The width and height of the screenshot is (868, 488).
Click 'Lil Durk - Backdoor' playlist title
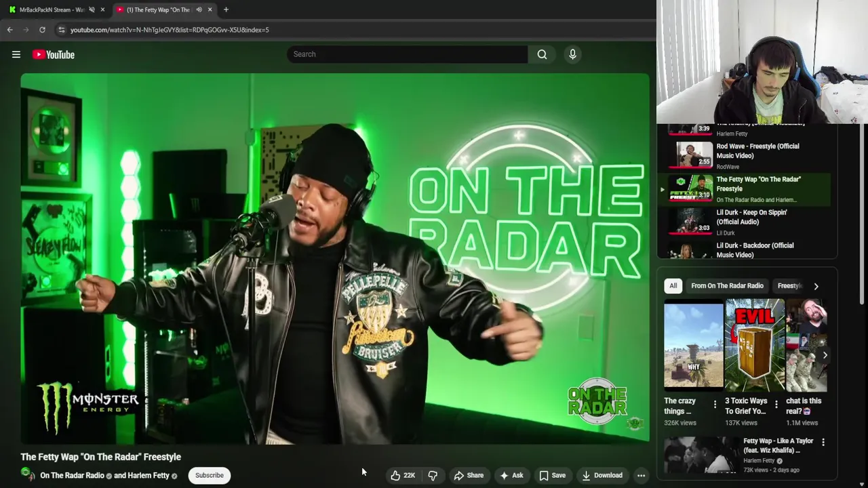pos(755,250)
